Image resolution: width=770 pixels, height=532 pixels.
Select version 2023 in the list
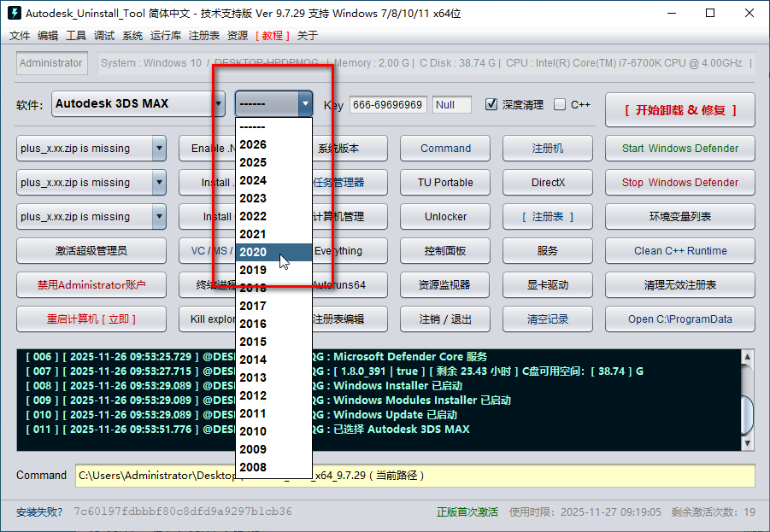pyautogui.click(x=273, y=198)
